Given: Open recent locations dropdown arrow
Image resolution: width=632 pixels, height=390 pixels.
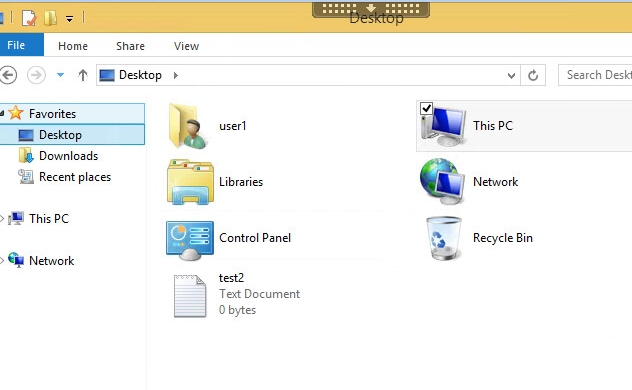Looking at the screenshot, I should [x=60, y=75].
